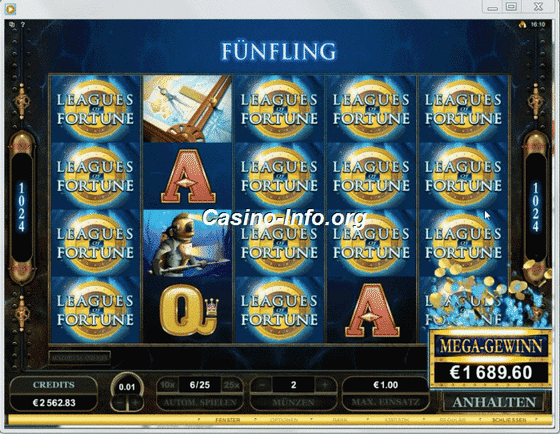
Task: Increase coin count with plus beside 2
Action: tap(325, 385)
